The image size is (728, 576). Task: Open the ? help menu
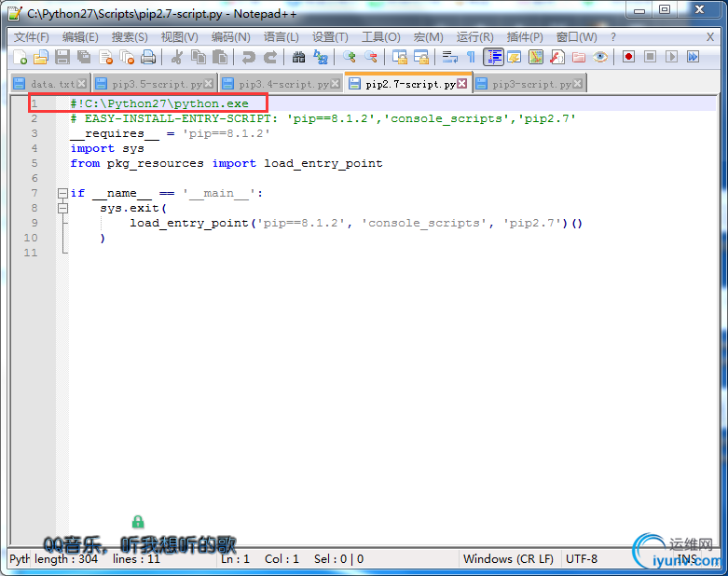click(612, 37)
